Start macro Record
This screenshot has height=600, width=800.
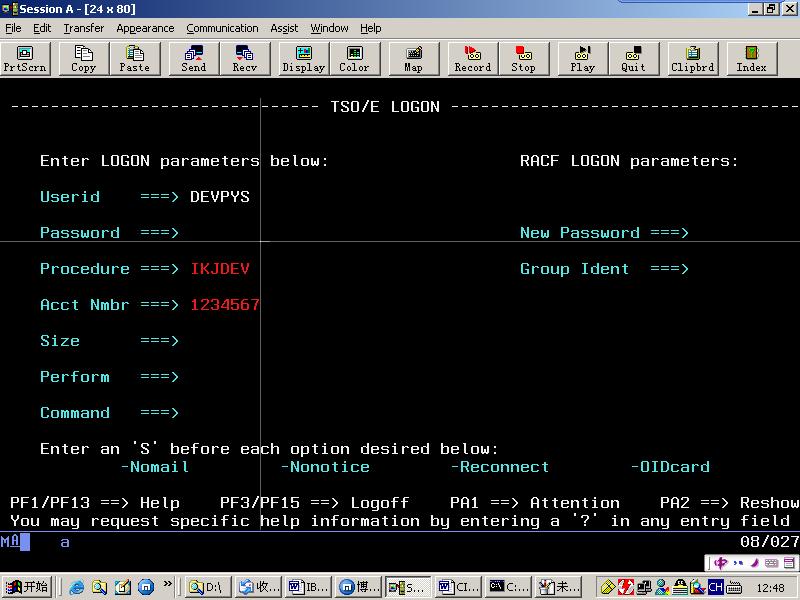click(472, 59)
